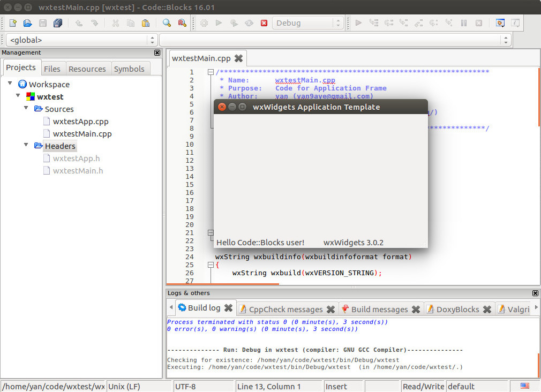The height and width of the screenshot is (392, 541).
Task: Open the <global> scope dropdown
Action: pos(82,40)
